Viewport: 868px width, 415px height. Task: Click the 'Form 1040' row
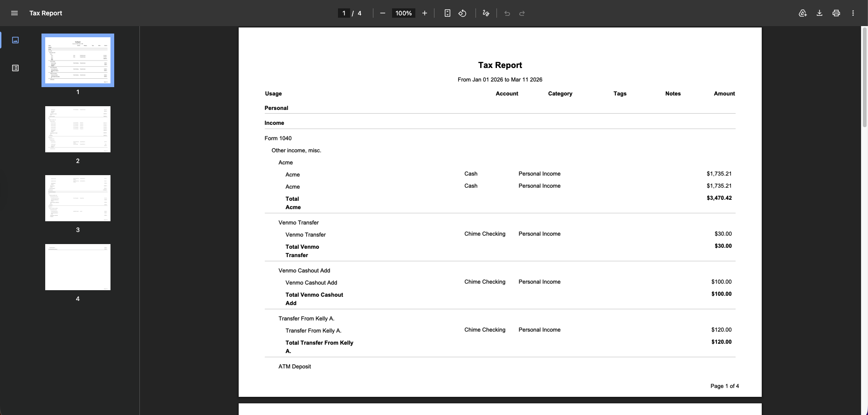pos(278,138)
